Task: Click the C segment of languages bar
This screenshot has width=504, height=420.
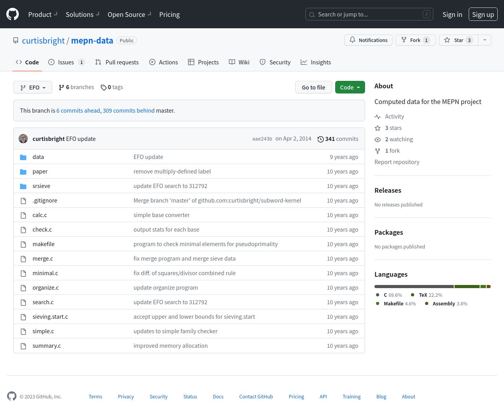Action: [414, 287]
